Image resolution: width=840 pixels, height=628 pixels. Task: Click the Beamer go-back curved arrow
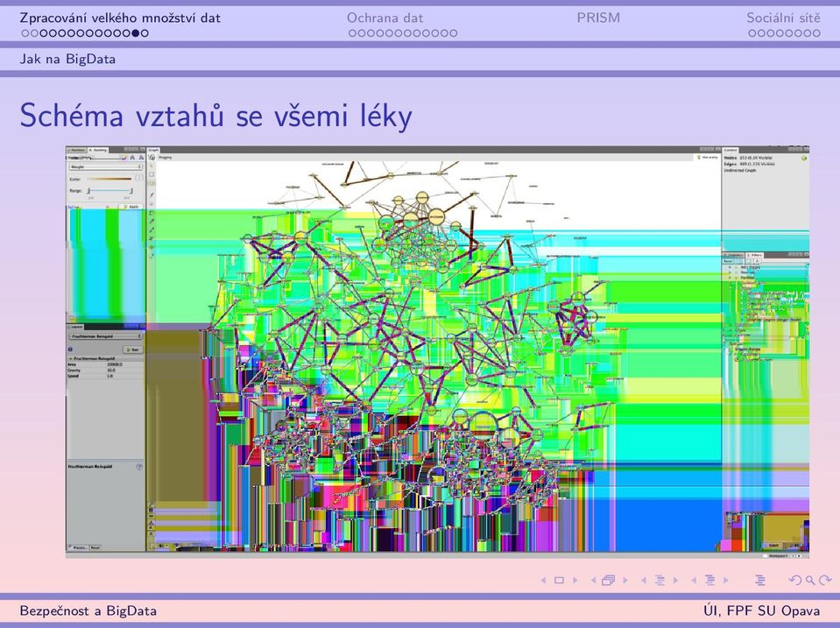pos(795,581)
